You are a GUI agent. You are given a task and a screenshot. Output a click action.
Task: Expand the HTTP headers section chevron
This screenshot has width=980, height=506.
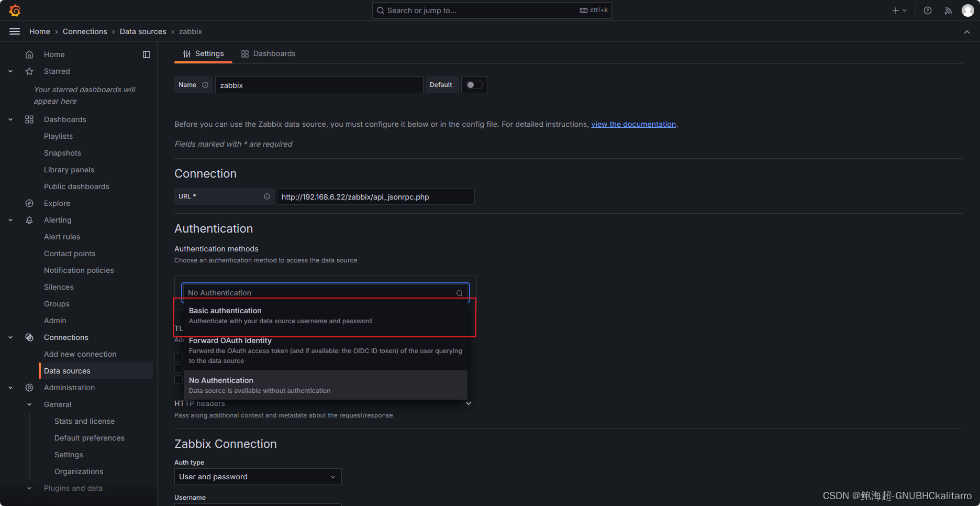pyautogui.click(x=469, y=403)
